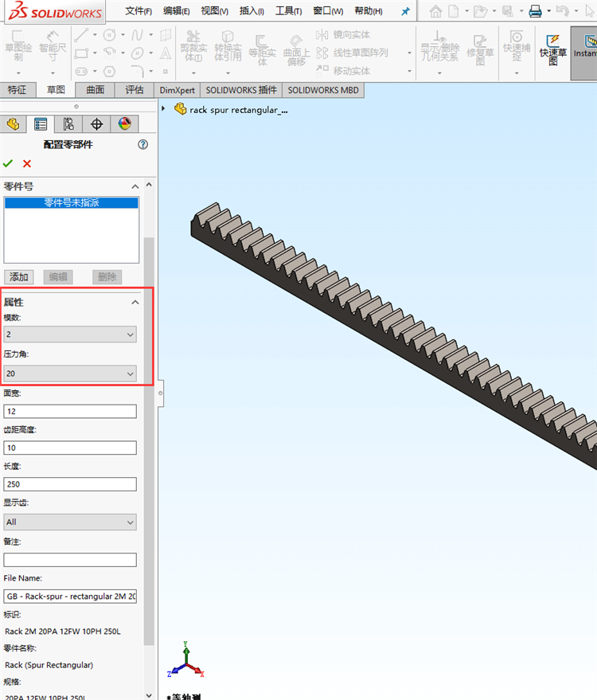Screen dimensions: 597x700
Task: Select the Ellipse sketch tool
Action: click(x=137, y=53)
